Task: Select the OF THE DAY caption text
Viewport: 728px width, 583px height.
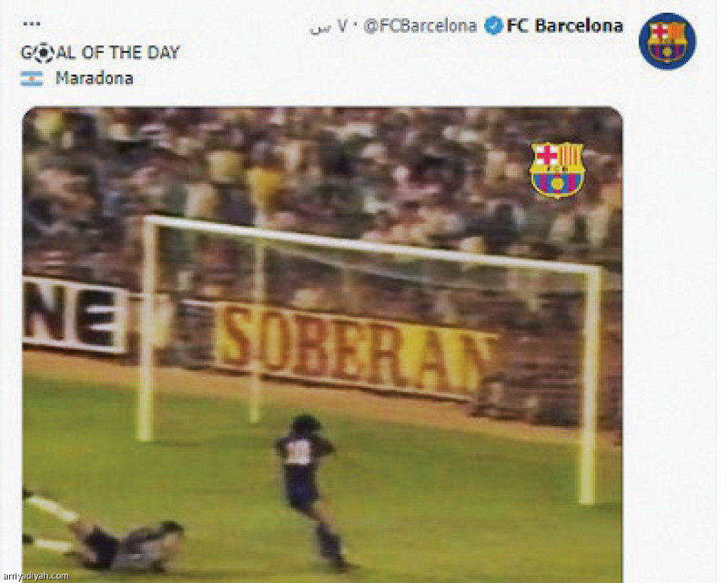Action: click(131, 53)
